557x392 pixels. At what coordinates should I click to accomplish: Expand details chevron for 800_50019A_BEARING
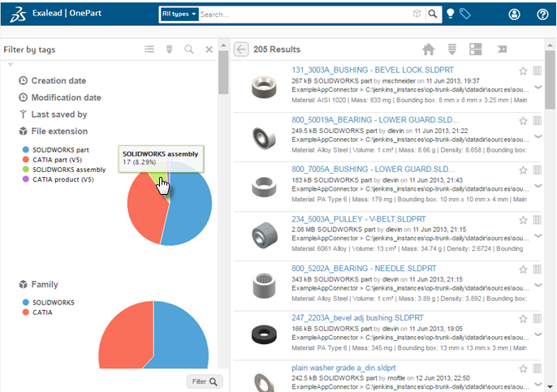538,136
